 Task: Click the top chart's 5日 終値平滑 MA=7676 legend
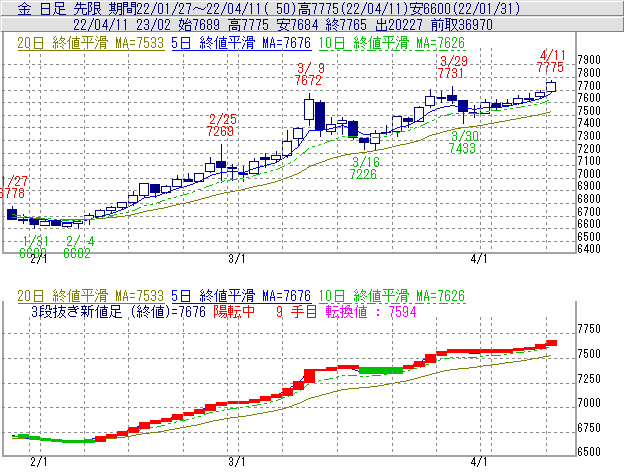241,43
